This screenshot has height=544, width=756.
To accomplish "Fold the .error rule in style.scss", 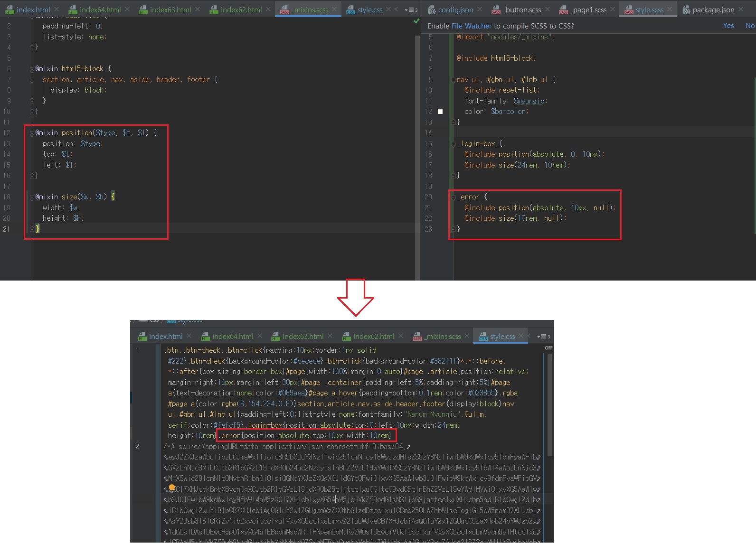I will click(x=454, y=197).
